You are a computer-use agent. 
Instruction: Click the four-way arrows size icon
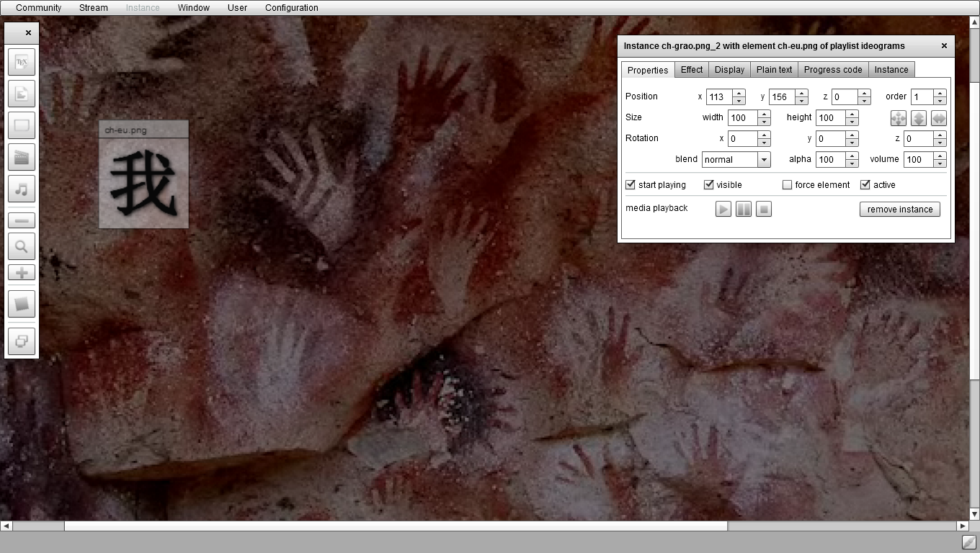point(899,118)
